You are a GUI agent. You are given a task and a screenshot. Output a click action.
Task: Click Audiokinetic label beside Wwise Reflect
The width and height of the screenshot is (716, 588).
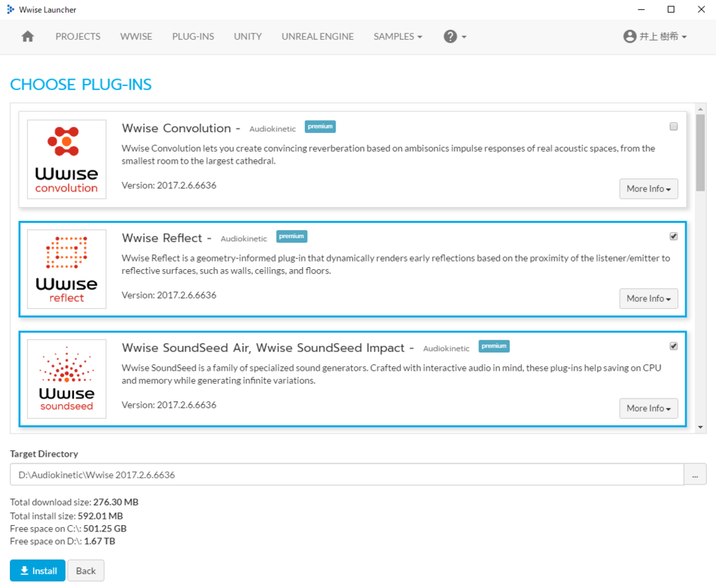(244, 238)
